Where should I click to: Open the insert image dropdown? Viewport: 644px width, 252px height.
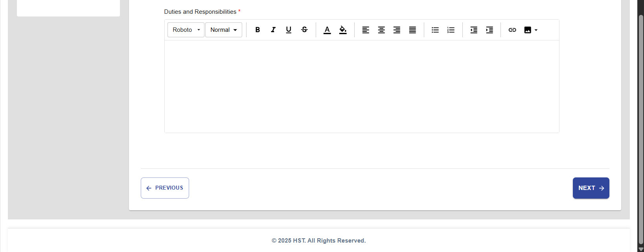pos(530,30)
